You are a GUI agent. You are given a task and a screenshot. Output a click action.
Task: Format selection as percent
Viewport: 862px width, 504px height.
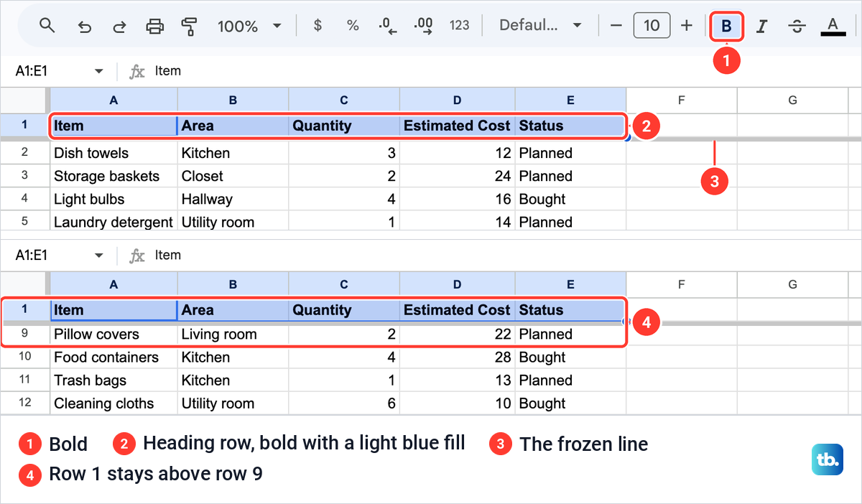point(353,26)
